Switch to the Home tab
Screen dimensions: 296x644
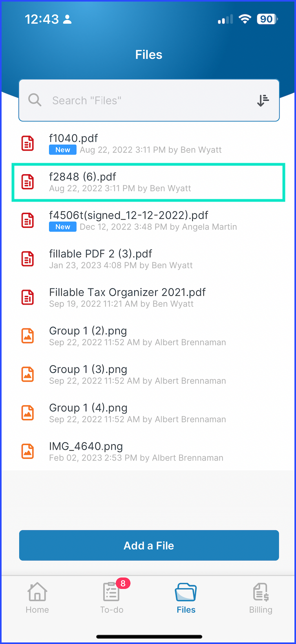pyautogui.click(x=37, y=598)
